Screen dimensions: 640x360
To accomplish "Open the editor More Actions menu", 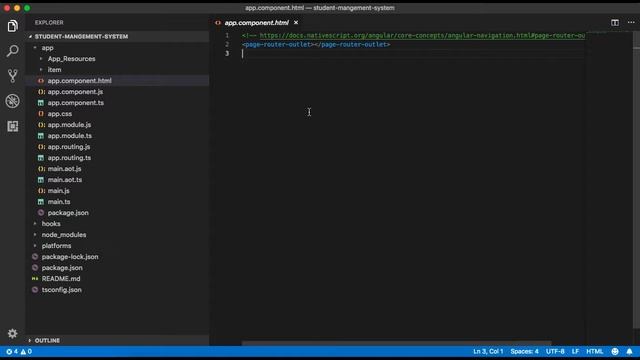I will 631,22.
